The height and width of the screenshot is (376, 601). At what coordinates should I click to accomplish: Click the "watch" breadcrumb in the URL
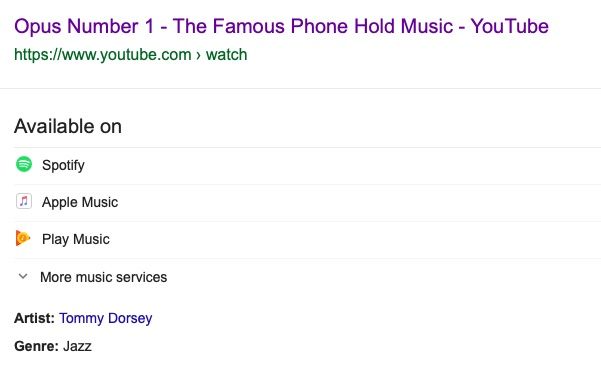pyautogui.click(x=227, y=54)
